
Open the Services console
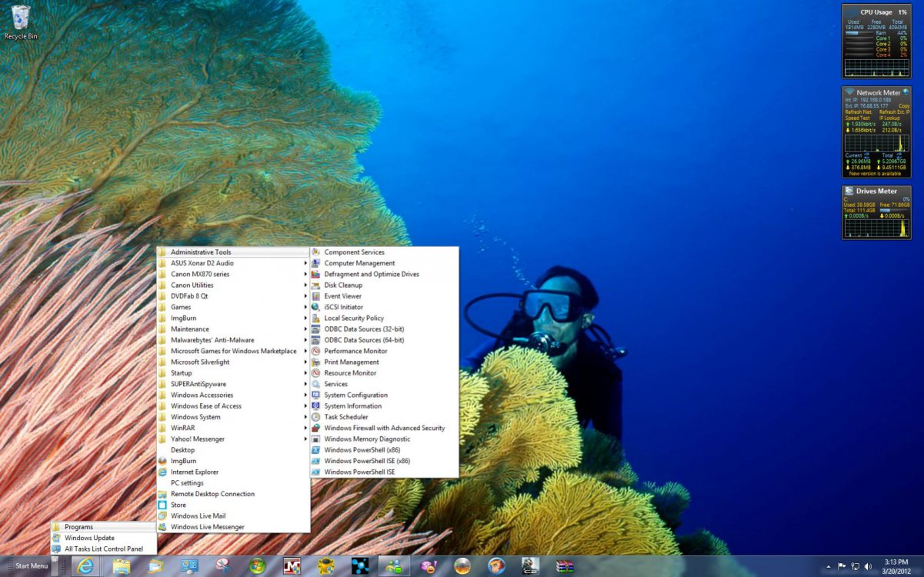tap(384, 384)
